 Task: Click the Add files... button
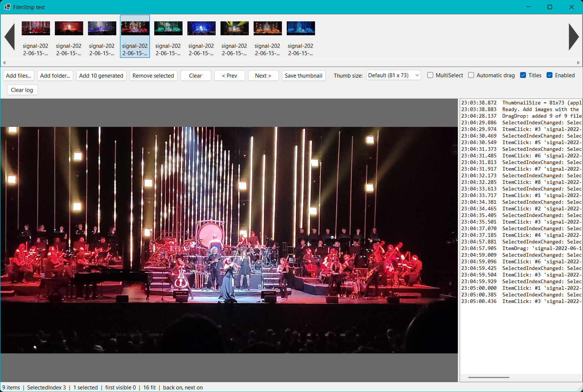point(18,75)
